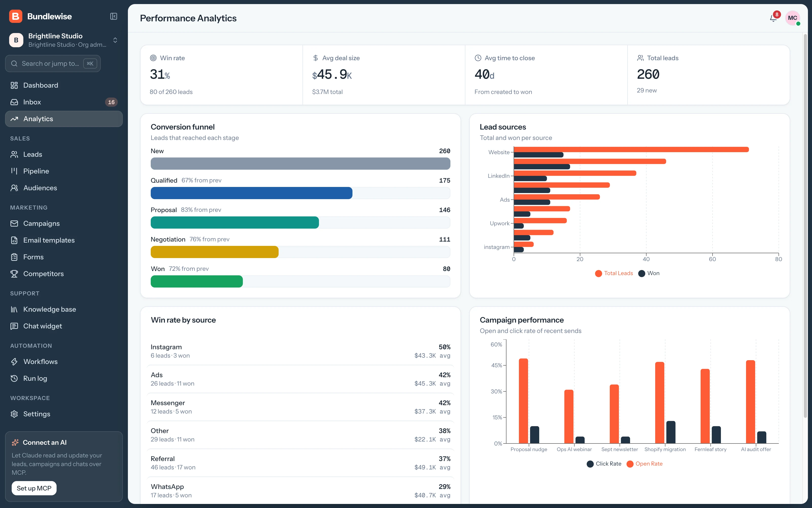This screenshot has width=812, height=508.
Task: Collapse the sidebar panel icon
Action: [x=113, y=16]
